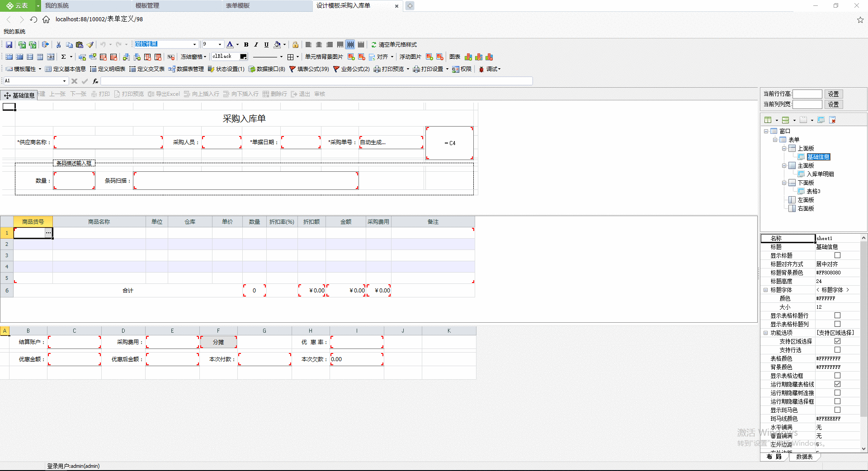The height and width of the screenshot is (471, 868).
Task: Click the Save icon in toolbar
Action: 9,45
